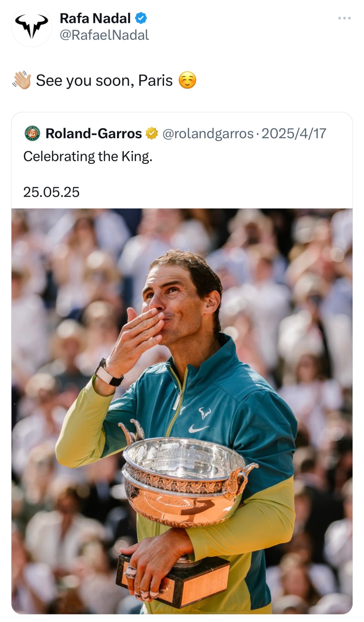This screenshot has height=622, width=364.
Task: Click the bull logo on the teal jacket
Action: click(x=205, y=413)
